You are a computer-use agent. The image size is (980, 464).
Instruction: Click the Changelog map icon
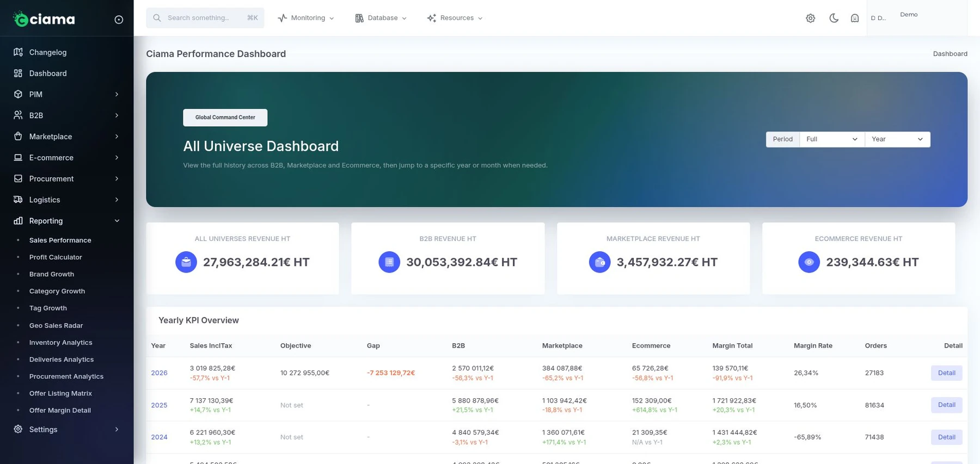pos(18,52)
